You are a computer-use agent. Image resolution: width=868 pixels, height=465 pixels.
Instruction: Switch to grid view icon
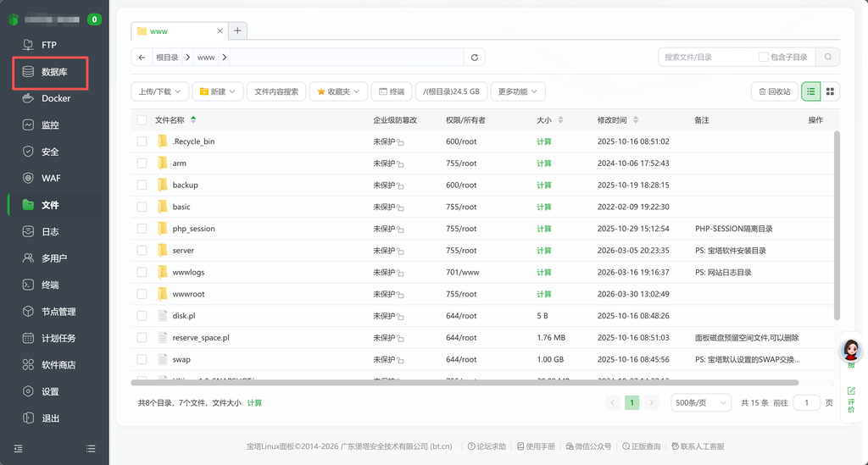[830, 91]
